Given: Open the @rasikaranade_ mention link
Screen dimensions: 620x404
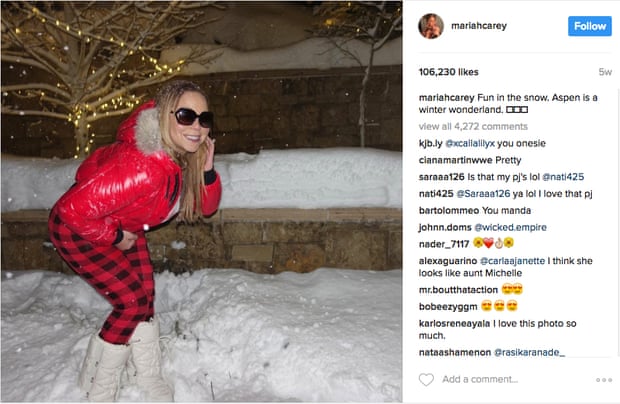Looking at the screenshot, I should (x=529, y=352).
